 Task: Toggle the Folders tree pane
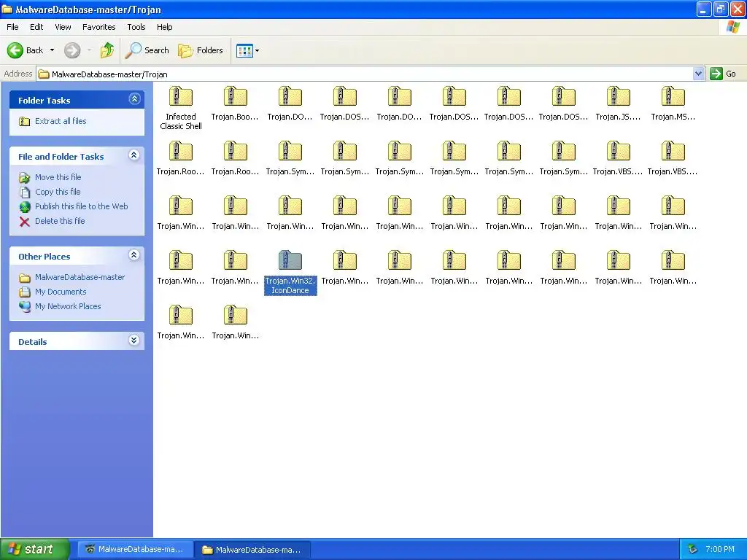click(201, 50)
